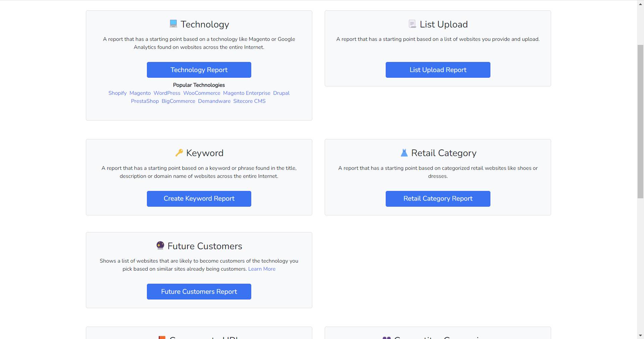Click the key icon next to Keyword

(179, 153)
